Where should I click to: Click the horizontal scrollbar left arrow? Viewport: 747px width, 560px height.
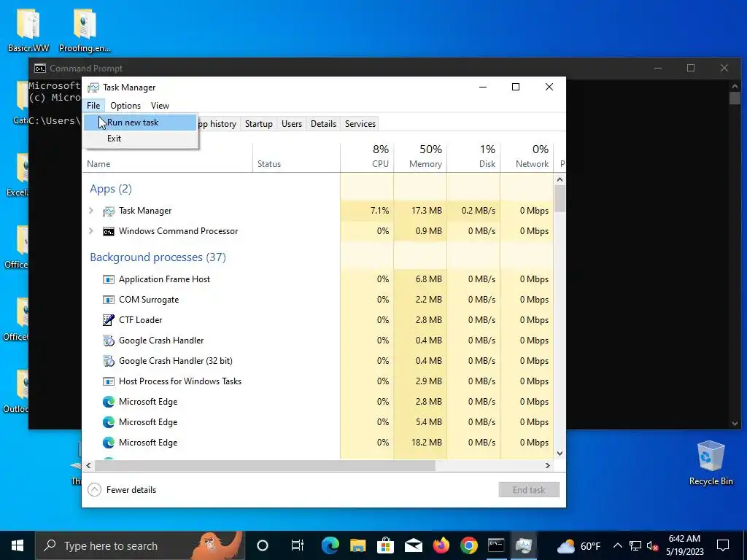tap(88, 466)
